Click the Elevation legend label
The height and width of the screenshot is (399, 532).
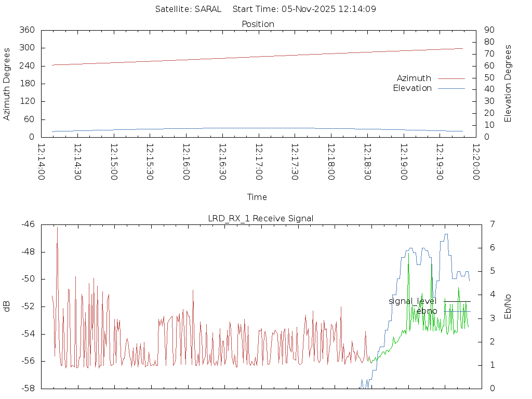412,88
